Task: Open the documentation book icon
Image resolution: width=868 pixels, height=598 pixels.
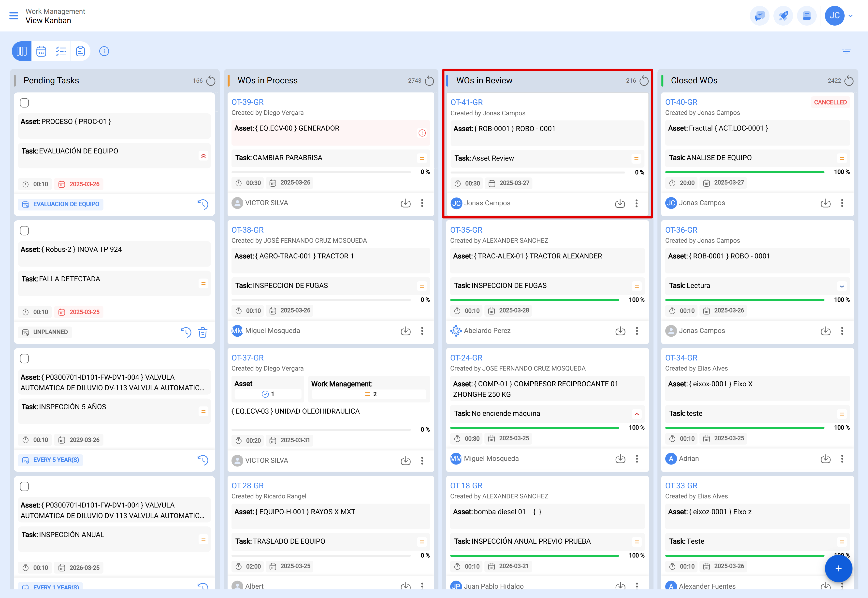Action: [807, 16]
